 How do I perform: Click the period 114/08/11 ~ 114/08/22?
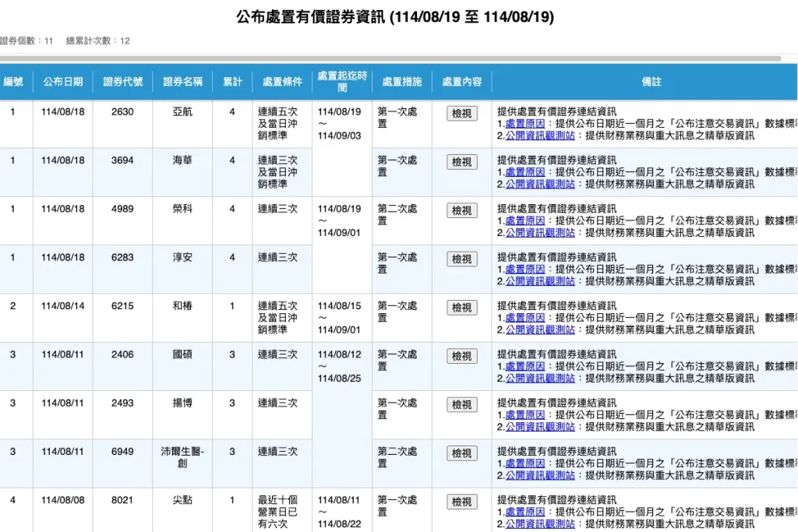(340, 513)
